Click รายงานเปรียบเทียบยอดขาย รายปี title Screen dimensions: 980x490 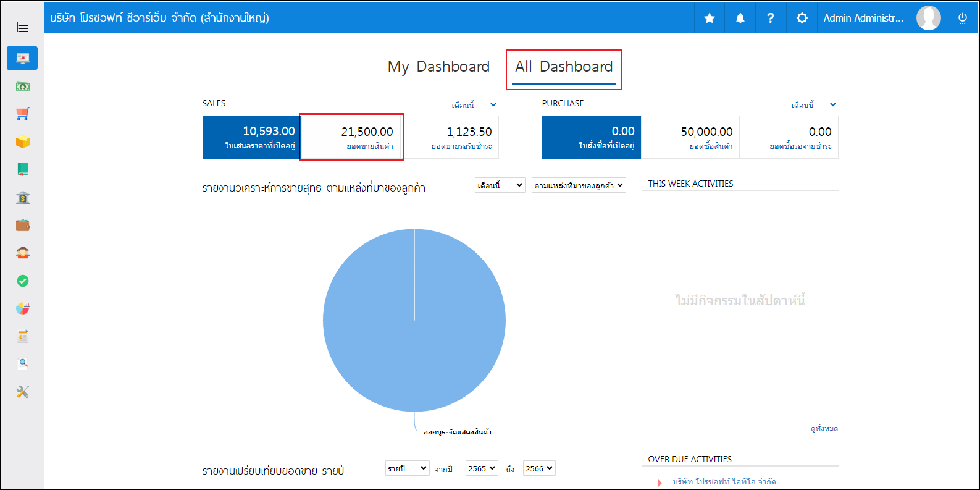(x=273, y=471)
